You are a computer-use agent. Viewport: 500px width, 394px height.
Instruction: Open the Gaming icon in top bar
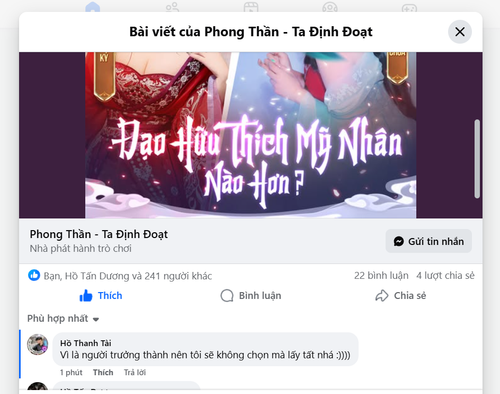(x=409, y=7)
